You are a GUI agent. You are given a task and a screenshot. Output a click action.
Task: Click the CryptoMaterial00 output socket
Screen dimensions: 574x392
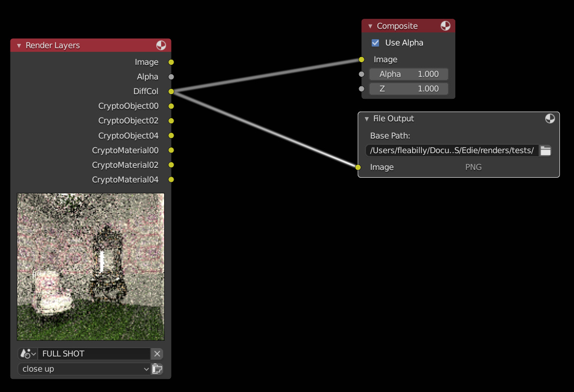click(171, 150)
